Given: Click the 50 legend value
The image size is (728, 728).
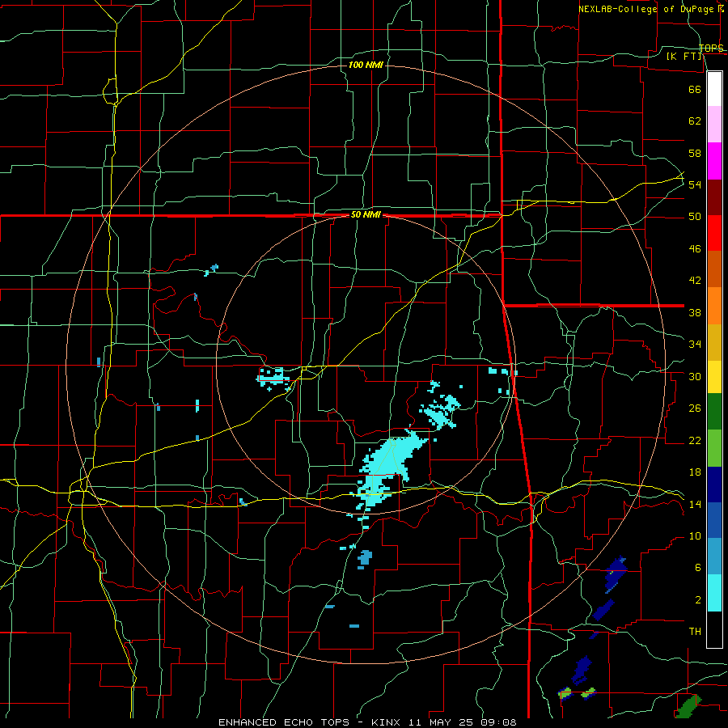Looking at the screenshot, I should [x=695, y=217].
